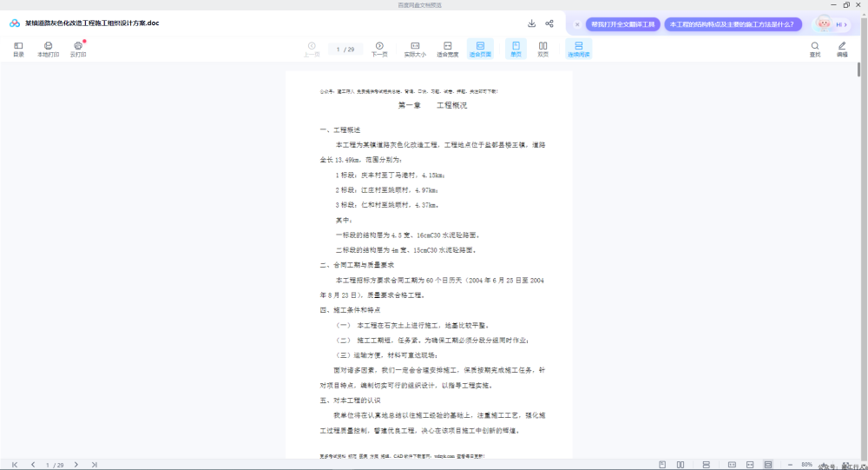This screenshot has width=868, height=470.
Task: Click the share icon next to download
Action: coord(549,23)
